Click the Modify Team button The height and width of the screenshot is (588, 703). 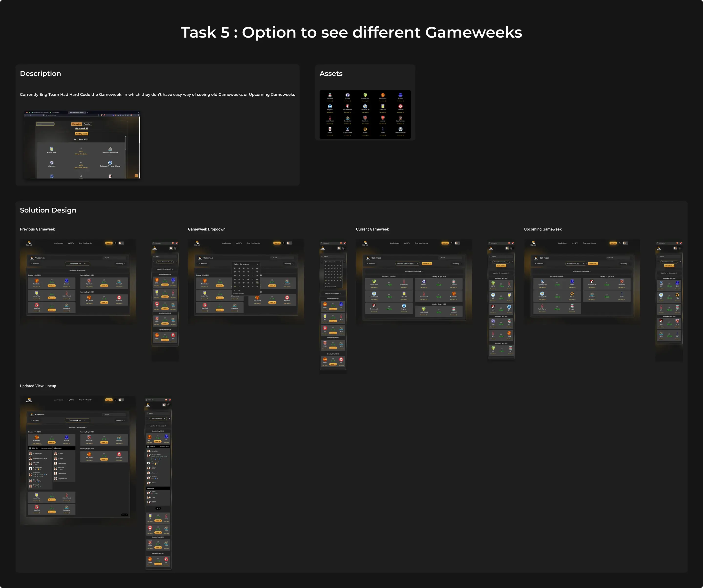(81, 133)
